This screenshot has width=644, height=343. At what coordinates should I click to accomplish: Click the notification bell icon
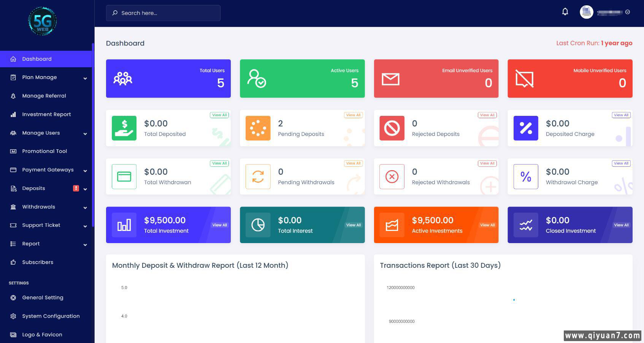565,12
